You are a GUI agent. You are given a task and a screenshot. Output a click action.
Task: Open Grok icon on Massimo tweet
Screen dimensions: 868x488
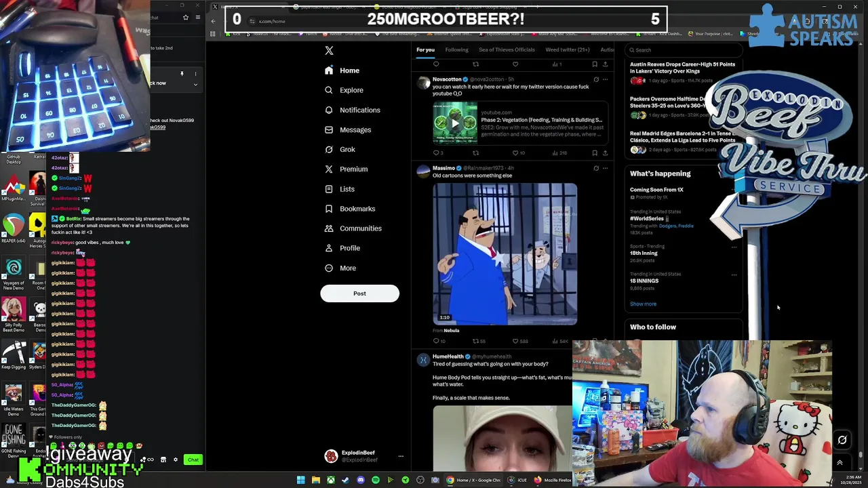596,168
